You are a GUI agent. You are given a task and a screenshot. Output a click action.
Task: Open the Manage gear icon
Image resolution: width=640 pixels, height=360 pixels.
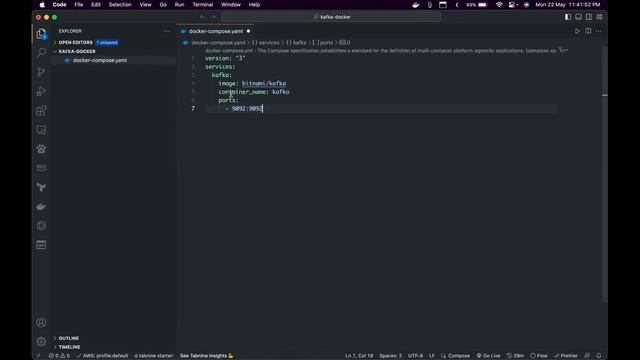41,341
